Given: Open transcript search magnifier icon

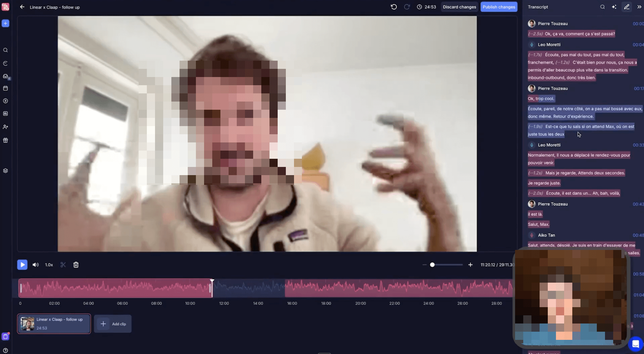Looking at the screenshot, I should (602, 7).
